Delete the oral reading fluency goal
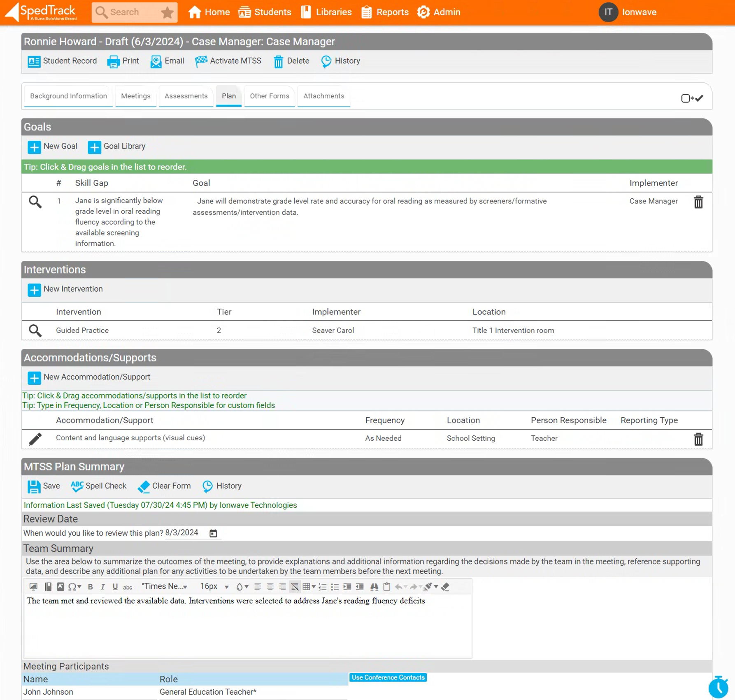Viewport: 735px width, 700px height. (x=698, y=202)
